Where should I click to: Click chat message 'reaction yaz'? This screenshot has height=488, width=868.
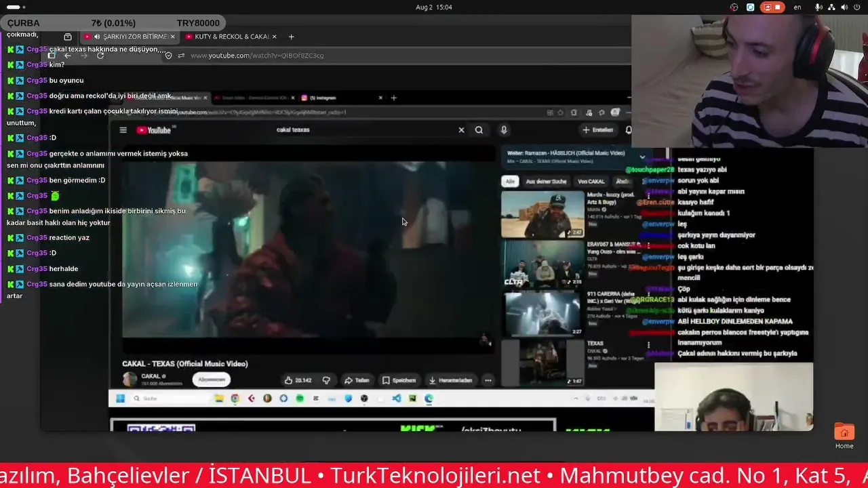[69, 238]
